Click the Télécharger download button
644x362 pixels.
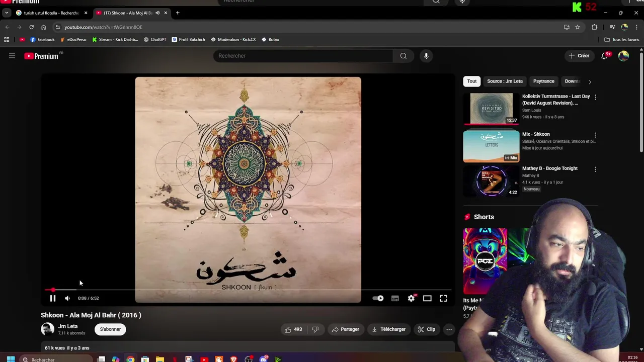tap(388, 329)
